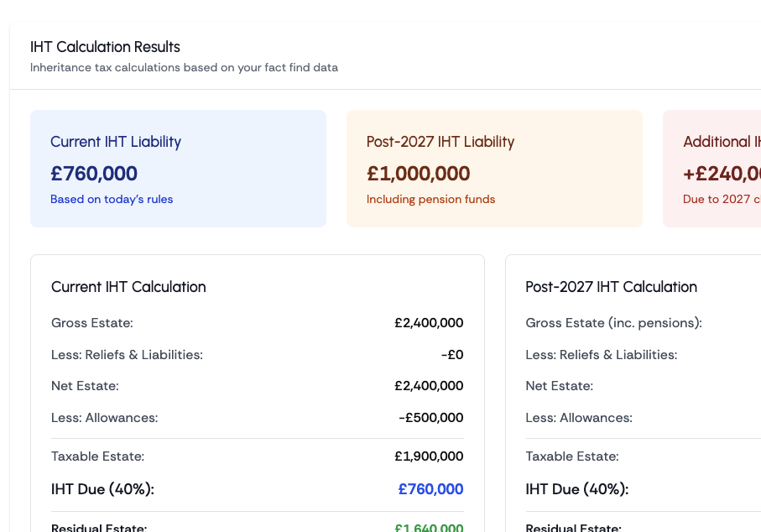Viewport: 761px width, 532px height.
Task: Click the Based on today's rules text
Action: 112,200
